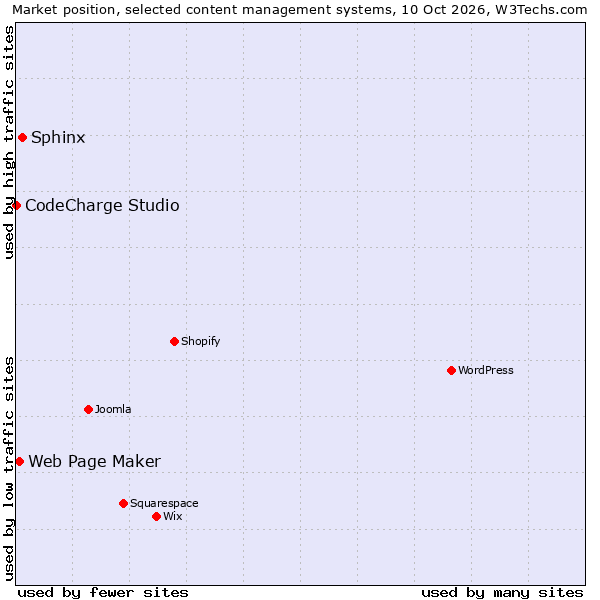
Task: Click the 'used by many sites' axis label
Action: 502,593
